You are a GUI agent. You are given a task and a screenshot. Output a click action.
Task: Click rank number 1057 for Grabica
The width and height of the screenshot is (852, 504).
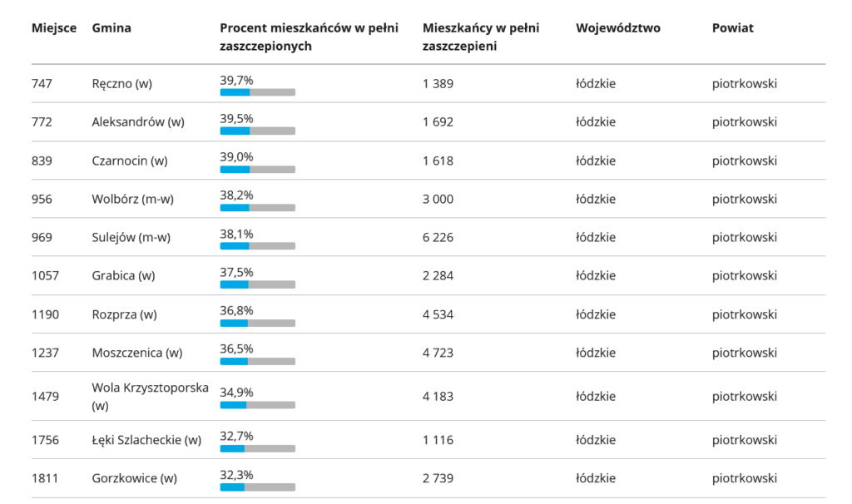point(45,276)
